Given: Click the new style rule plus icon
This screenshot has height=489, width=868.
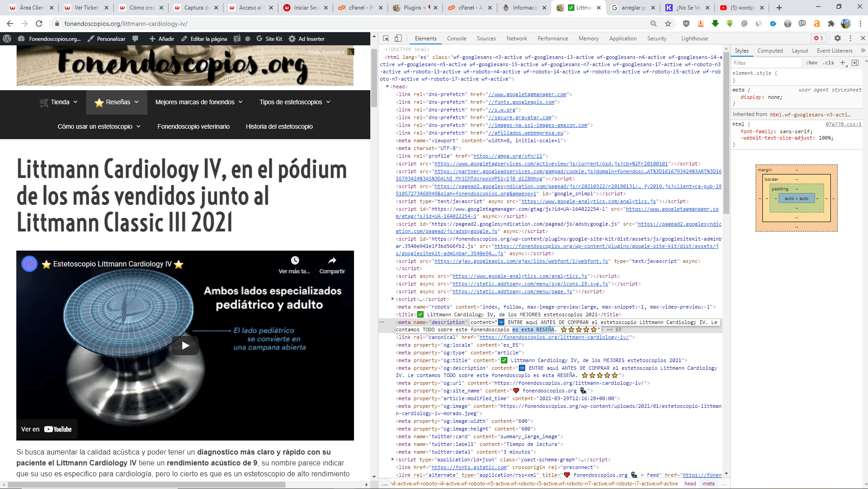Looking at the screenshot, I should tap(843, 63).
